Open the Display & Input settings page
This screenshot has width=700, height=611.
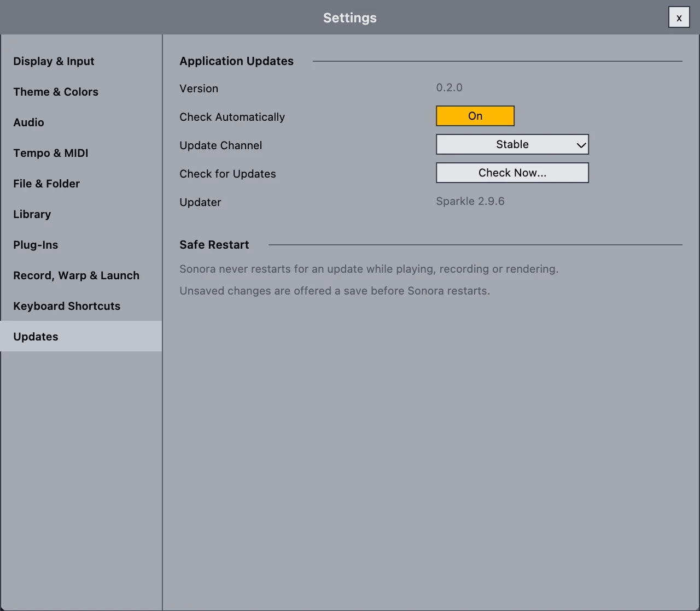tap(81, 61)
